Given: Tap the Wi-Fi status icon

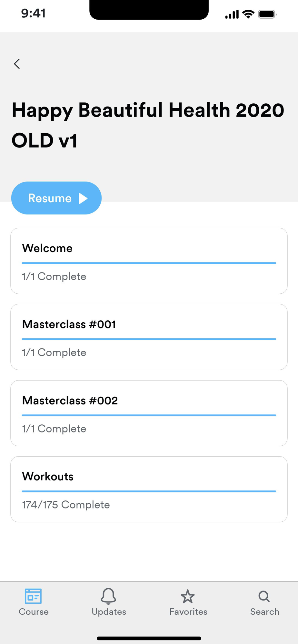Looking at the screenshot, I should pos(248,14).
